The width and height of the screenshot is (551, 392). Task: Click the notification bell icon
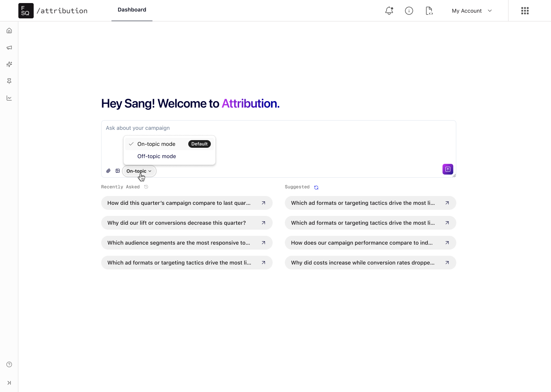click(389, 11)
